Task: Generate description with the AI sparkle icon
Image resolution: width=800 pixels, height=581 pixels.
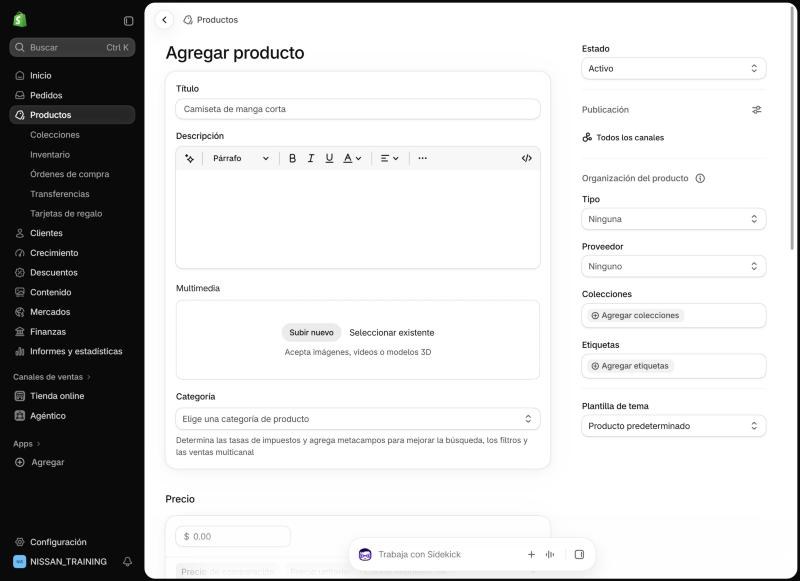Action: point(189,158)
